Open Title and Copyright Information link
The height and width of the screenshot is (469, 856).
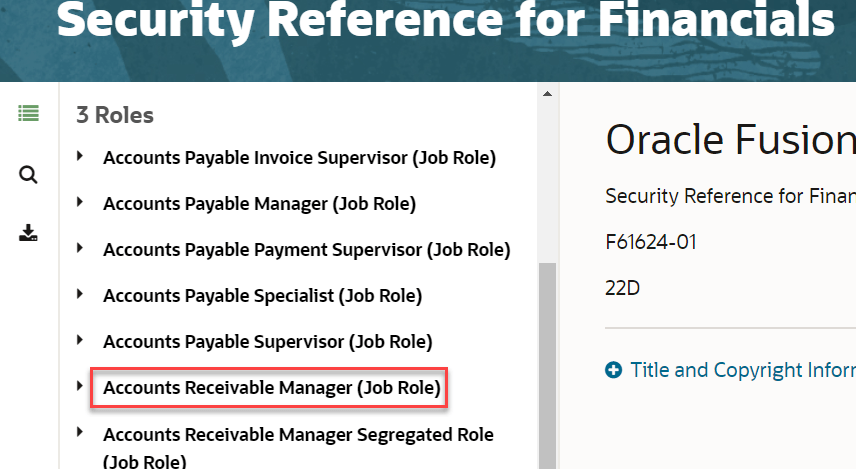tap(743, 370)
